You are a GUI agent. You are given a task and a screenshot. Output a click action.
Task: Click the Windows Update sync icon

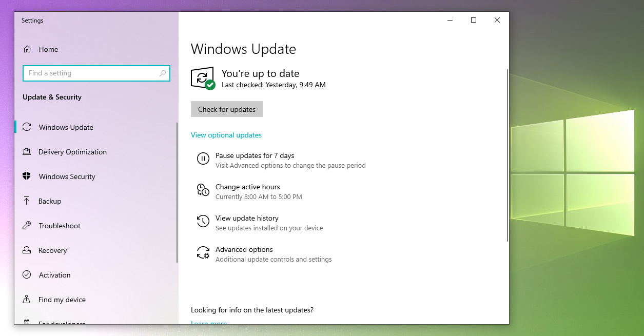pos(27,127)
